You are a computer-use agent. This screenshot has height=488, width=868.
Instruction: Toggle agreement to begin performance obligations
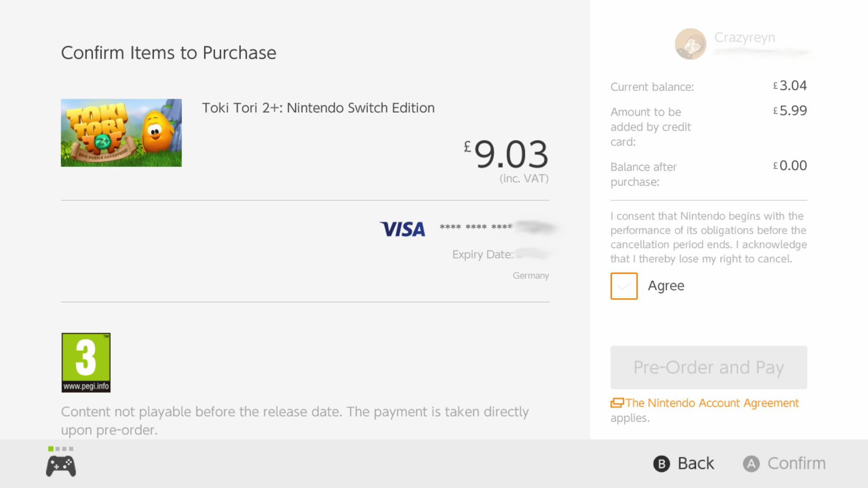pyautogui.click(x=623, y=286)
